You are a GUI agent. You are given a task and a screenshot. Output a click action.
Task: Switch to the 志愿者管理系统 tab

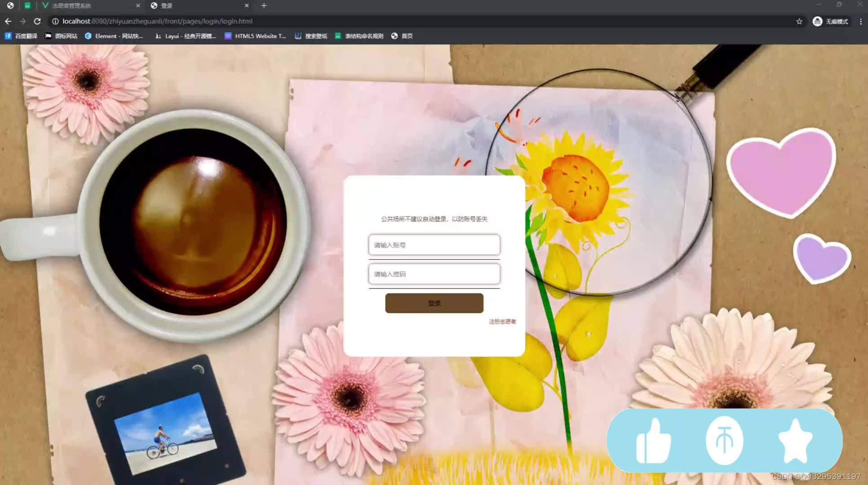click(x=90, y=5)
